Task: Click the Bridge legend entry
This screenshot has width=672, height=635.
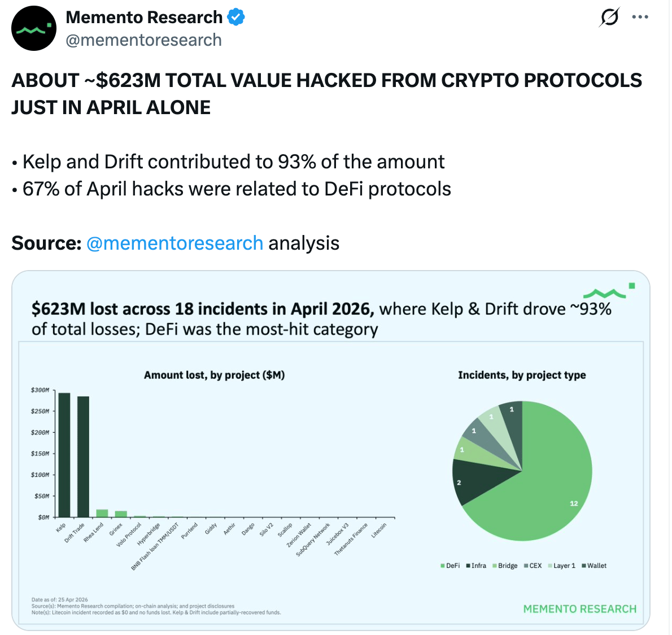Action: 505,566
